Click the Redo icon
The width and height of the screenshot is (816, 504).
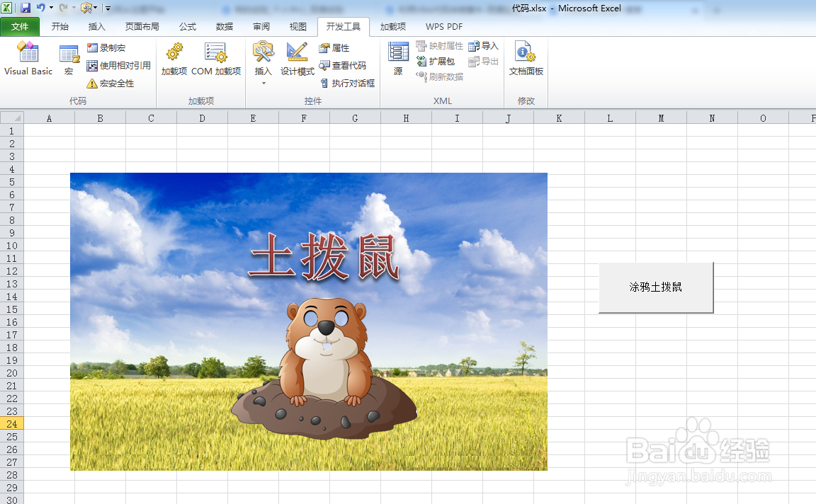point(64,8)
